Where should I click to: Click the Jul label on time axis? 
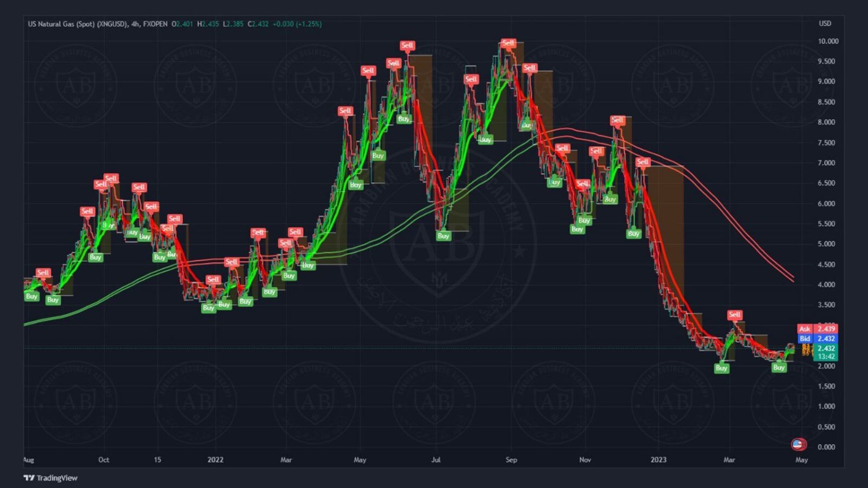(x=436, y=460)
